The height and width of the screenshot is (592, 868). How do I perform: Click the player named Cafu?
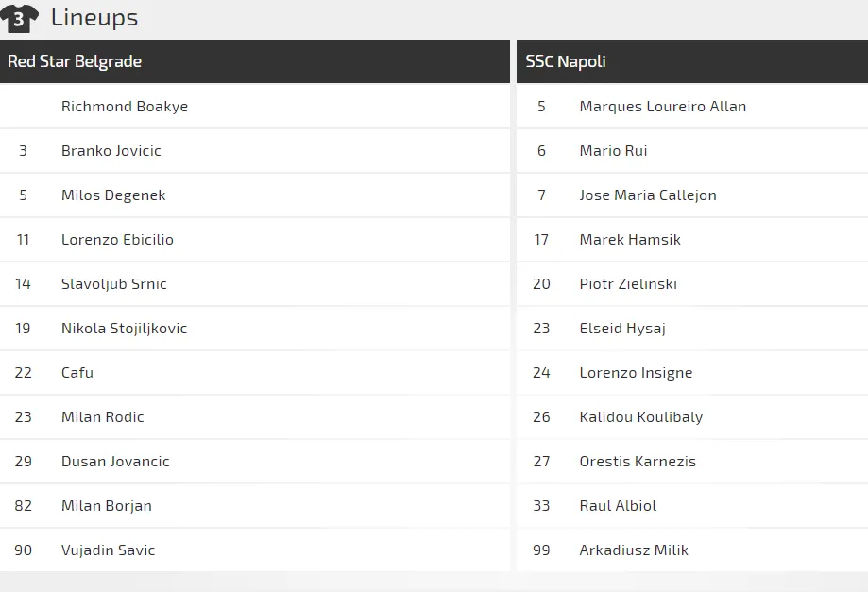[77, 373]
